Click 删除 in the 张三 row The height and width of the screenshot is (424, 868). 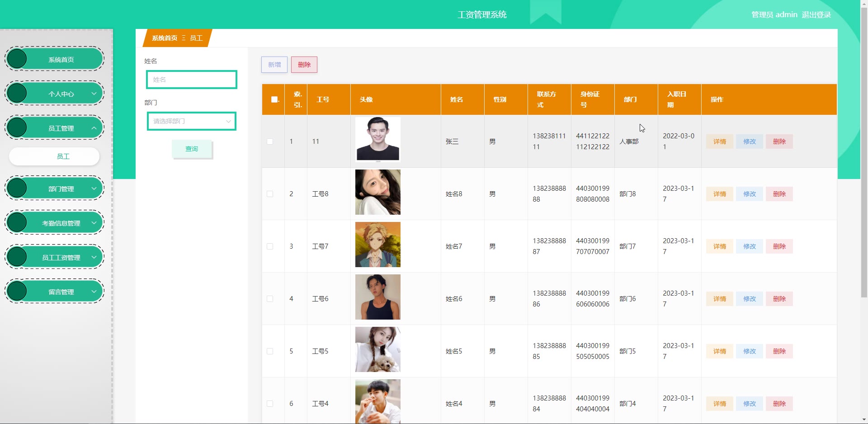(779, 141)
